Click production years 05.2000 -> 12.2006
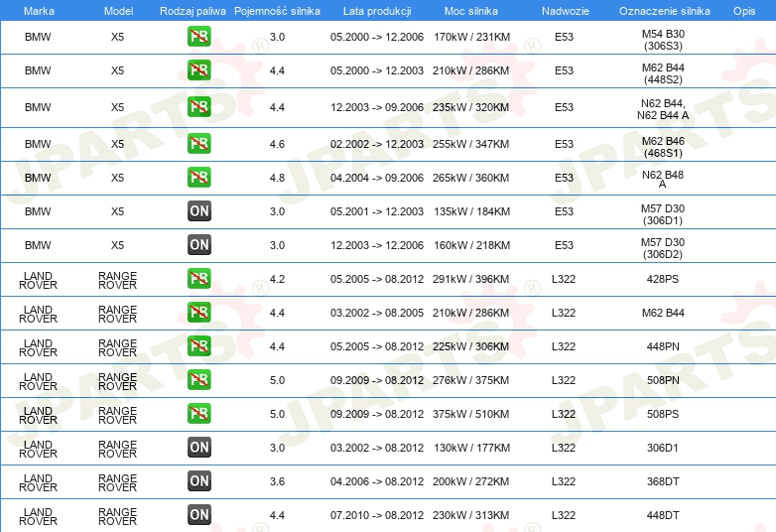This screenshot has height=532, width=776. click(x=377, y=37)
